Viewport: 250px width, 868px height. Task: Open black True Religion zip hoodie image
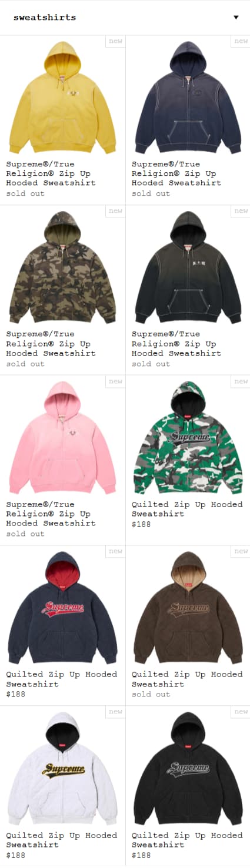pos(188,267)
